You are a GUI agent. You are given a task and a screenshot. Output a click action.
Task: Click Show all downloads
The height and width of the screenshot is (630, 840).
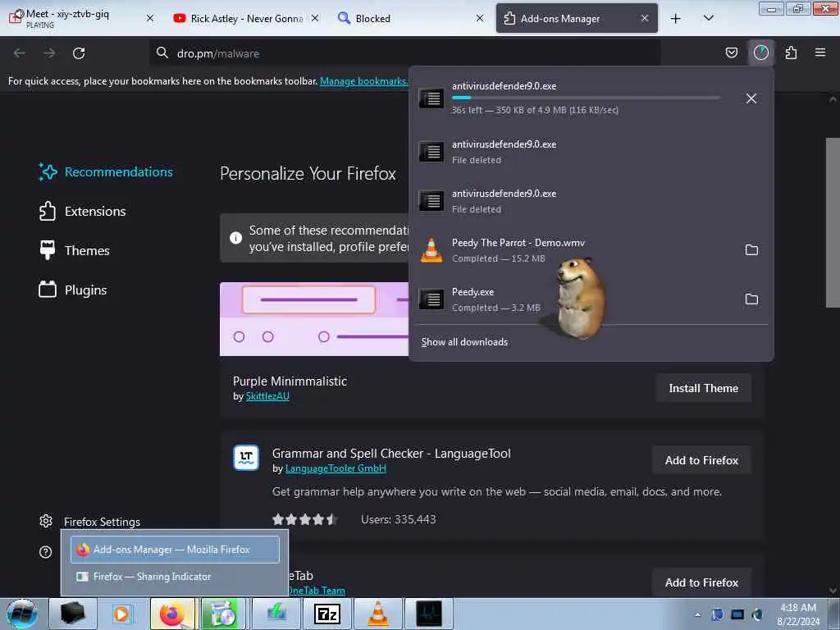tap(464, 342)
